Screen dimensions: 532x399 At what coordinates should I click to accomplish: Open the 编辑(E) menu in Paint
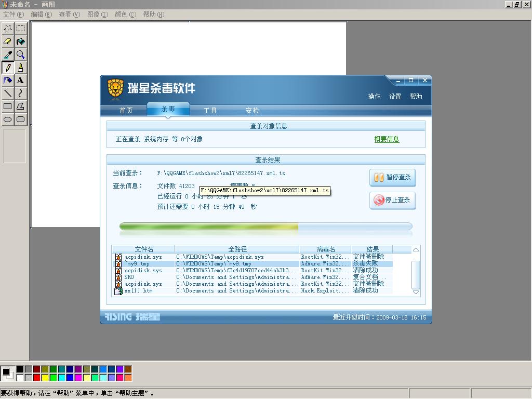tap(42, 14)
